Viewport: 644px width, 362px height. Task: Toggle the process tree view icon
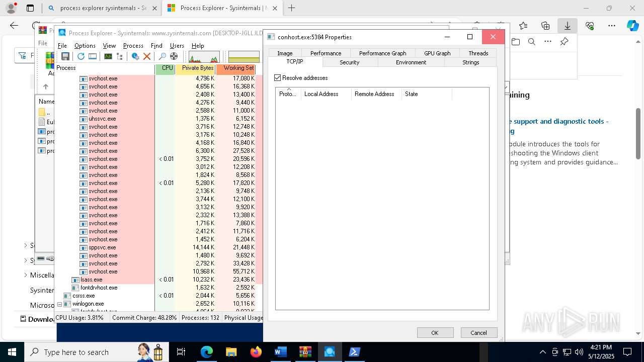(x=120, y=56)
